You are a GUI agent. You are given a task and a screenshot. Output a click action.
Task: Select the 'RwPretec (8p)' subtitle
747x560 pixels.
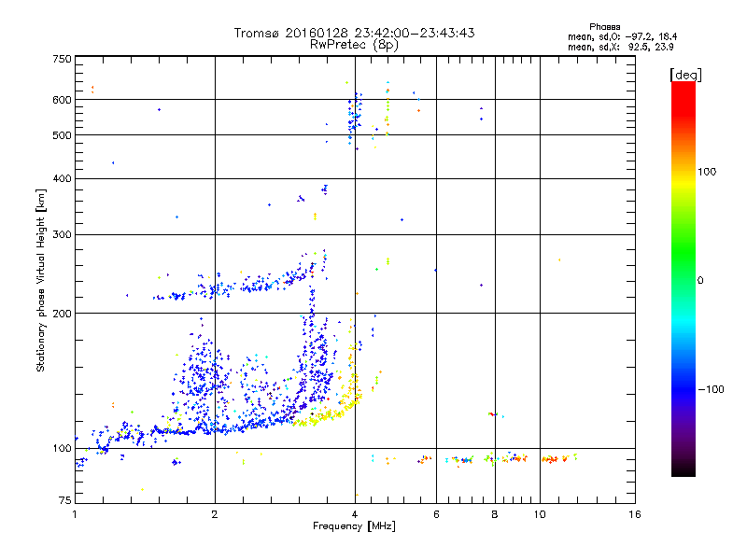click(354, 45)
